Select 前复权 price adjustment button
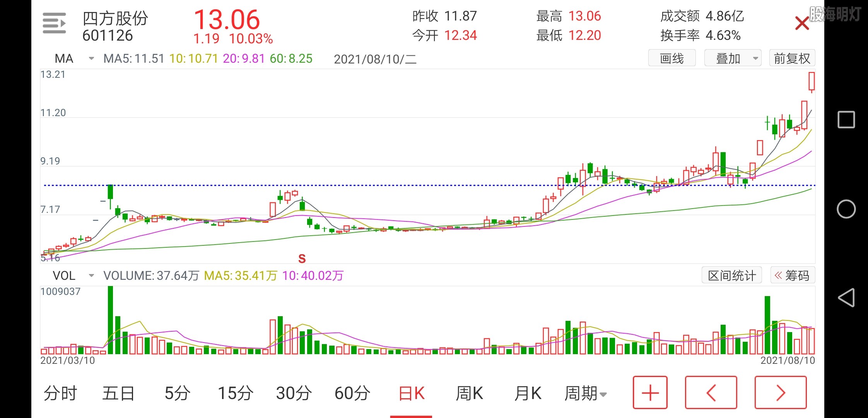 792,58
